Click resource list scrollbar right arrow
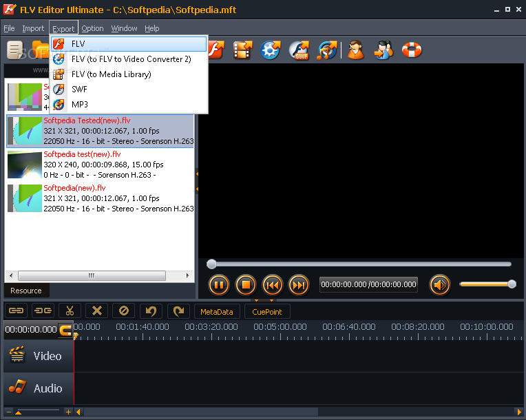The width and height of the screenshot is (526, 420). [187, 275]
